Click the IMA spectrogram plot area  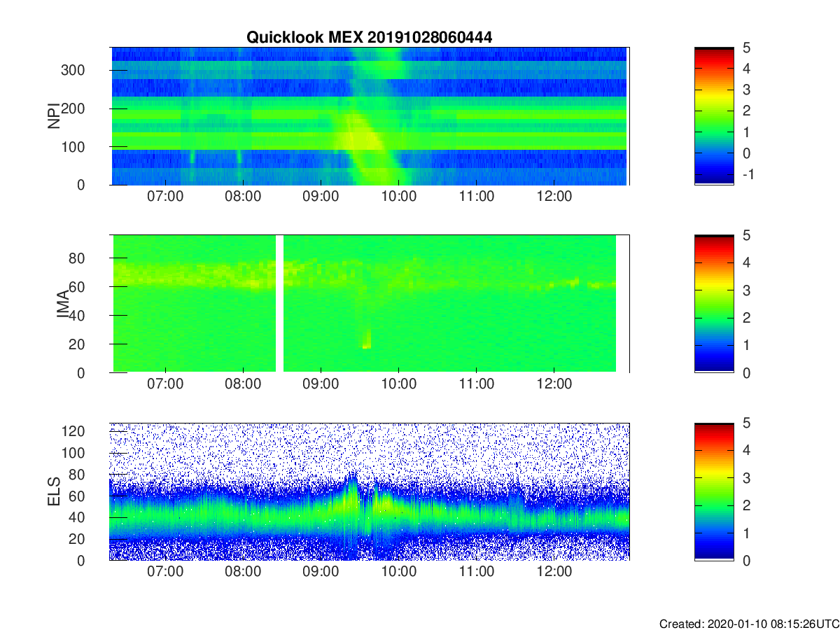[x=369, y=304]
